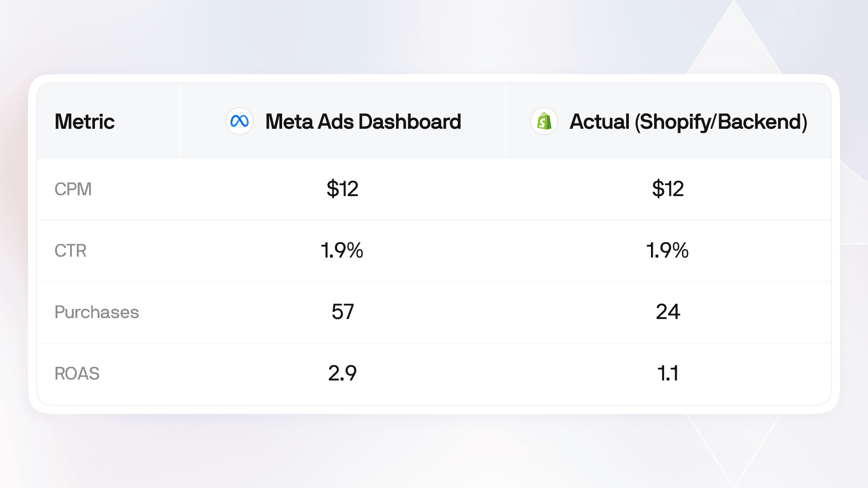Select the ROAS row label
Viewport: 868px width, 488px height.
77,374
